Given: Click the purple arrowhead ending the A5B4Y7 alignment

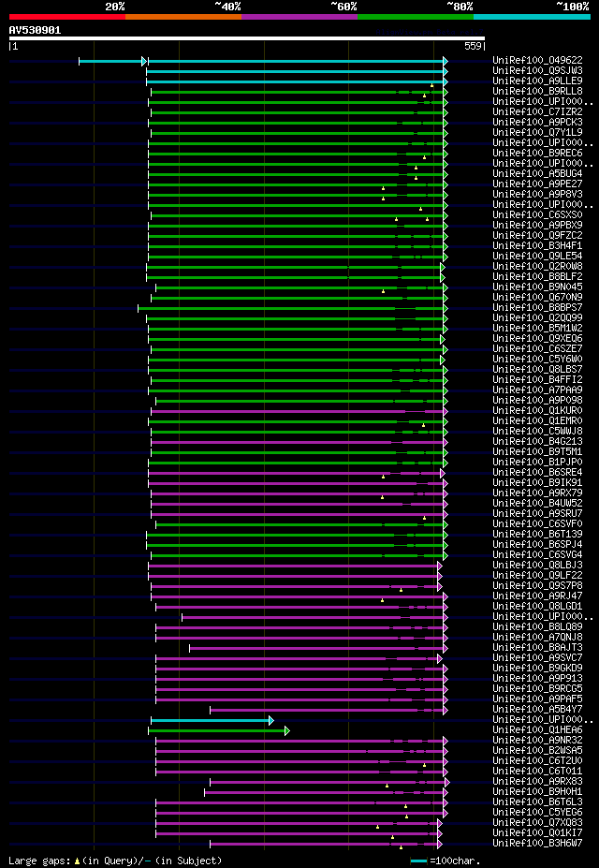Looking at the screenshot, I should tap(446, 711).
